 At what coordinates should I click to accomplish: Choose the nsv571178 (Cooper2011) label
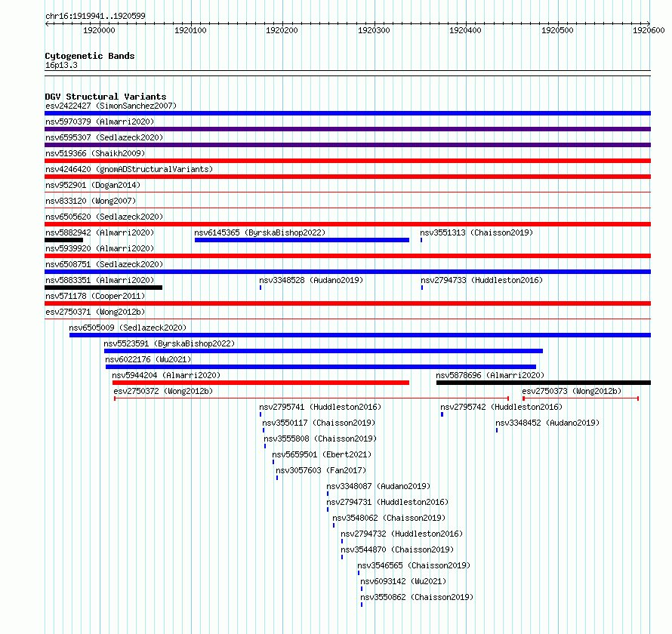click(x=95, y=296)
